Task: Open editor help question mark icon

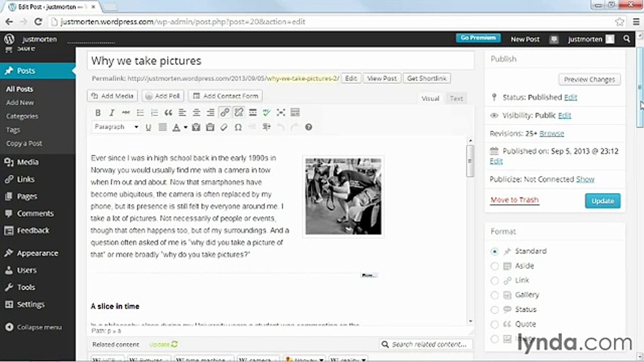Action: [309, 127]
